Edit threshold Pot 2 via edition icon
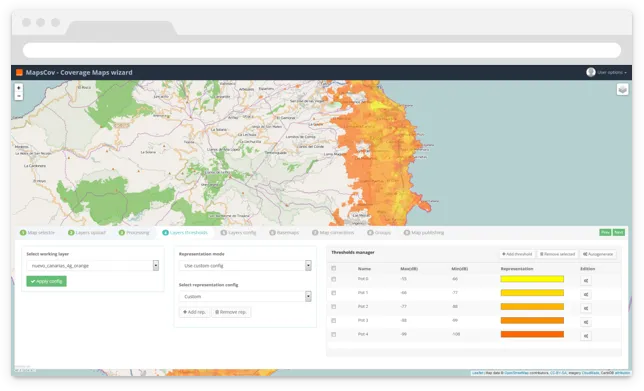The image size is (644, 391). pos(586,308)
